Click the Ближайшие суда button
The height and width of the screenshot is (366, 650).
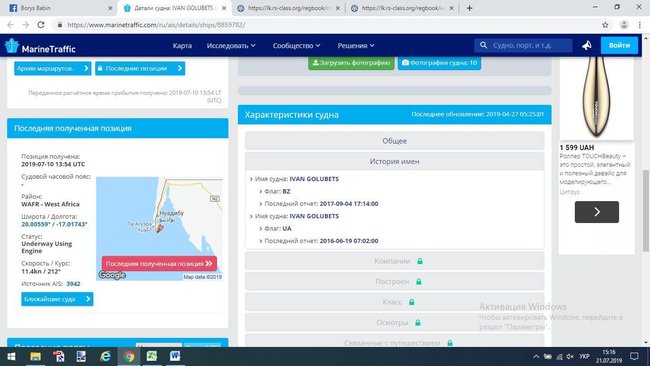pyautogui.click(x=57, y=299)
